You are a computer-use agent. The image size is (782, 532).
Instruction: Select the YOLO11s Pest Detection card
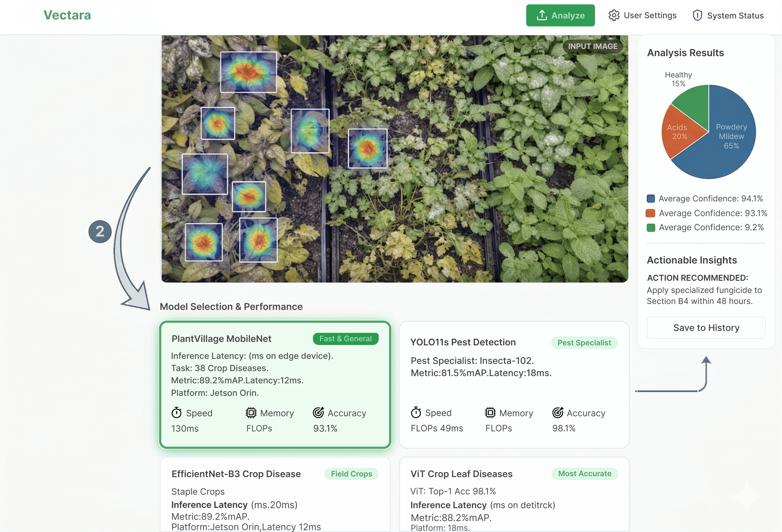[x=514, y=385]
